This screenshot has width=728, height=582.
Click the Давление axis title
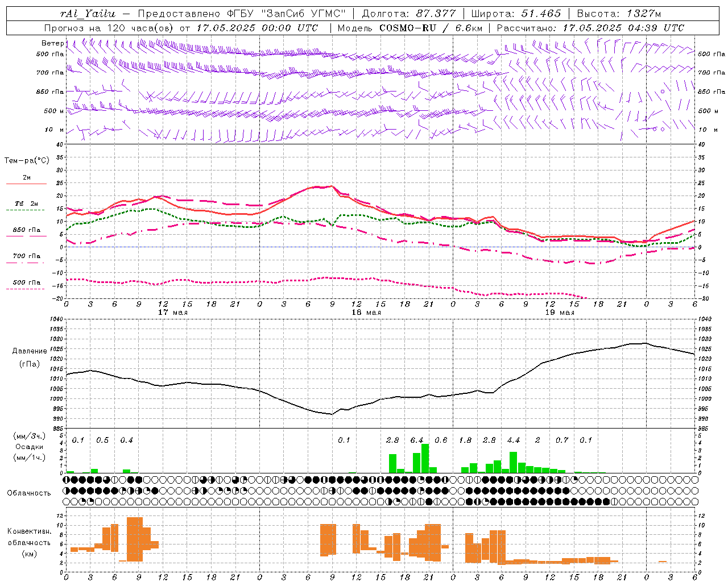tap(30, 351)
